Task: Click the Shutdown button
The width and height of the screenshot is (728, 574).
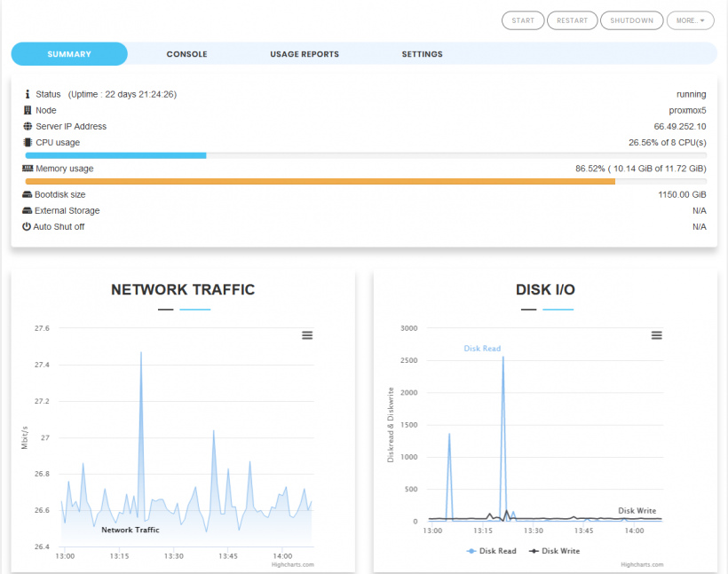Action: [x=631, y=20]
